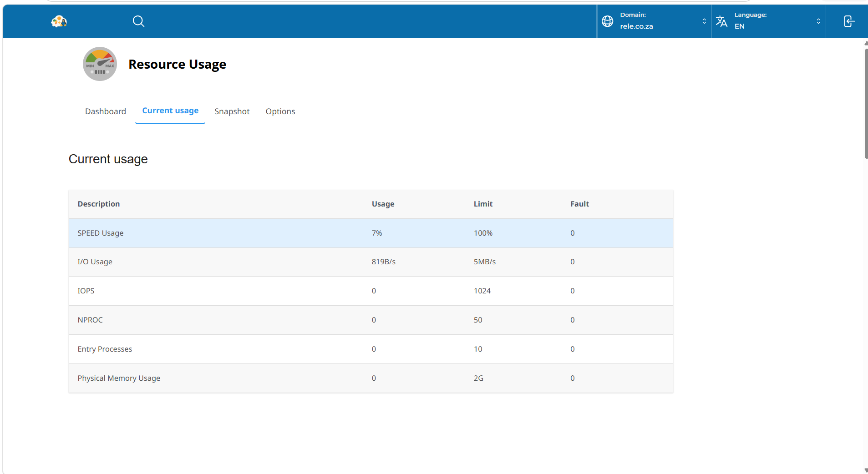The width and height of the screenshot is (868, 474).
Task: Expand the Domain dropdown rele.co.za
Action: coord(654,21)
